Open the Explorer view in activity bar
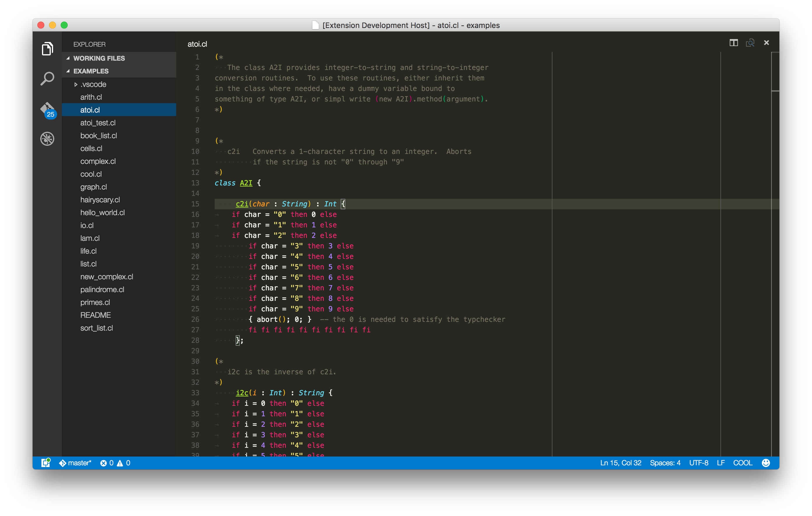Image resolution: width=812 pixels, height=516 pixels. (x=47, y=49)
